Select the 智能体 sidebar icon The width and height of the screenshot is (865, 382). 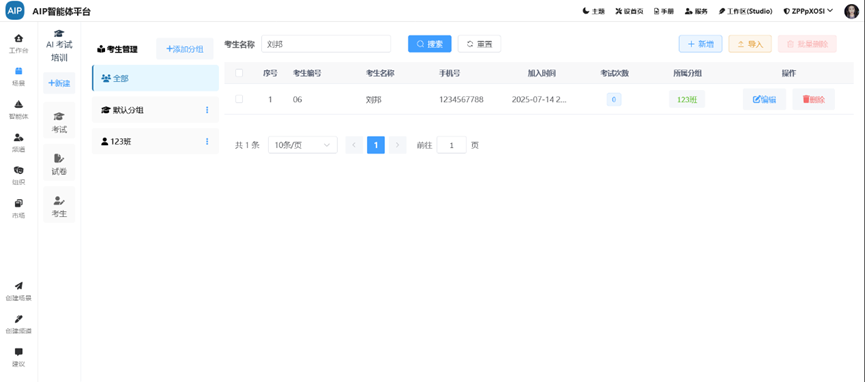[19, 104]
